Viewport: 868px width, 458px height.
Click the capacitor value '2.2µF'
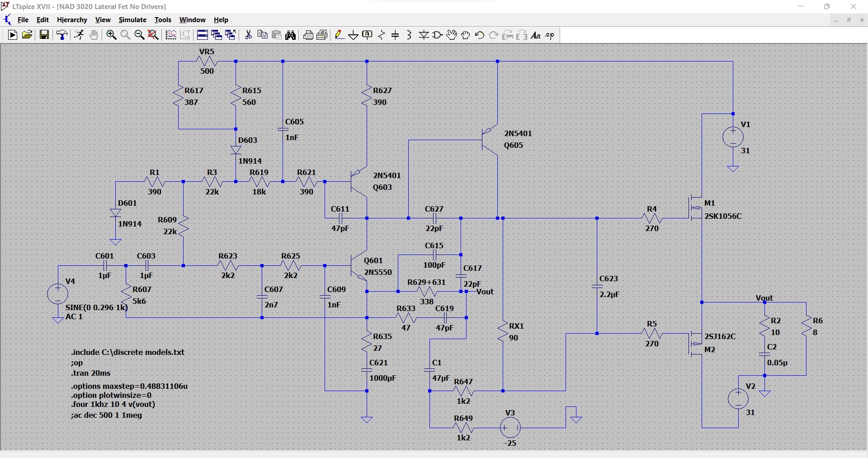[609, 294]
